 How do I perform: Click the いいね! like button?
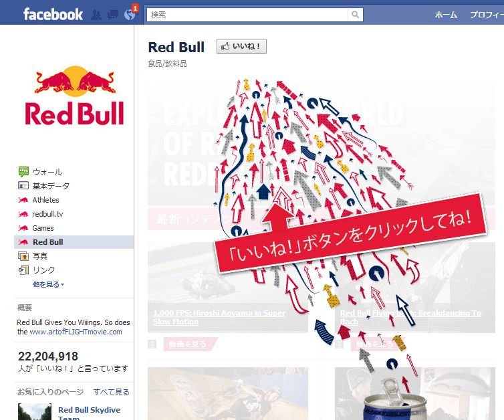[241, 46]
